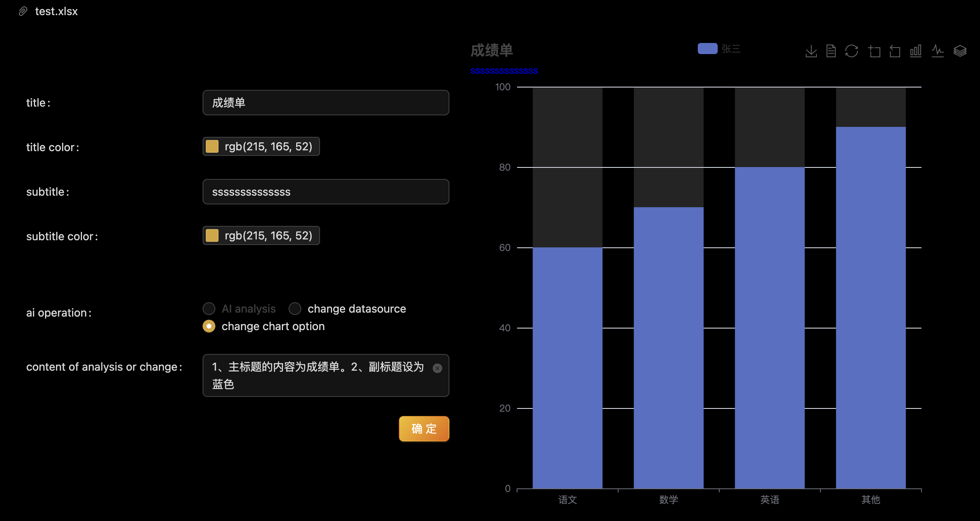Click the test.xlsx attachment link
980x521 pixels.
[56, 11]
